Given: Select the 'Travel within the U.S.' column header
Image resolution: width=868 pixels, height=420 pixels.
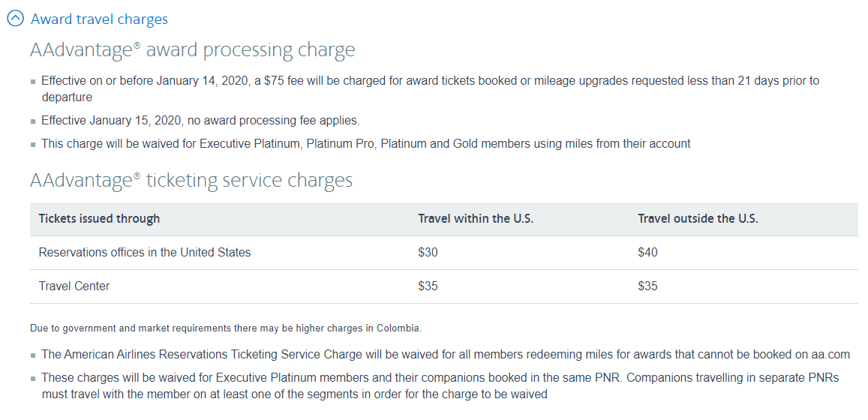Looking at the screenshot, I should coord(476,219).
